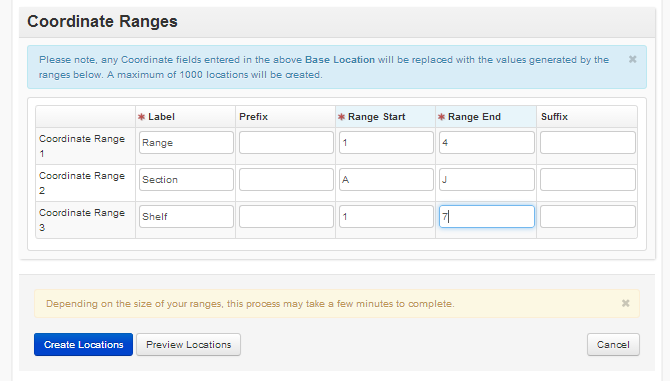
Task: Click Preview Locations button
Action: coord(188,344)
